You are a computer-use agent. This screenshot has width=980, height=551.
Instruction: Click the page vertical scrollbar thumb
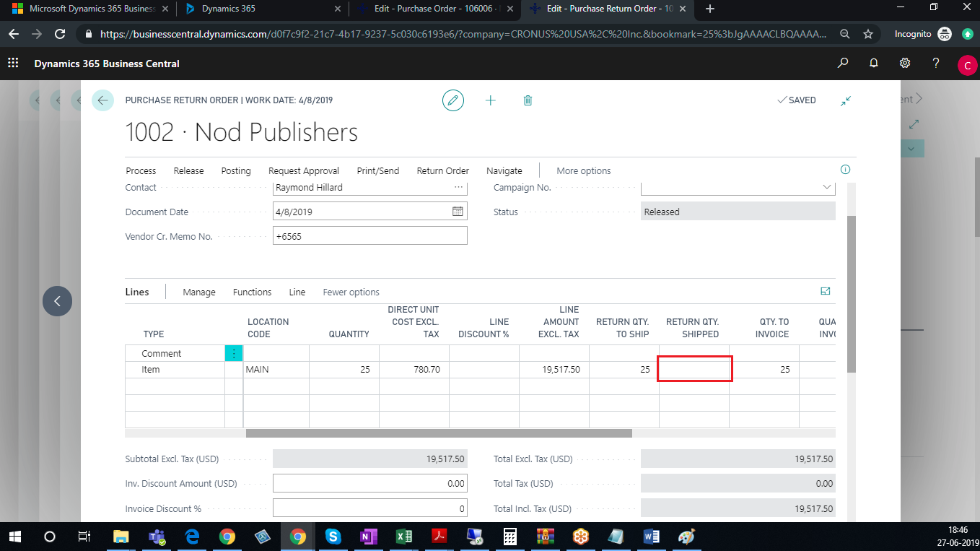pos(852,293)
